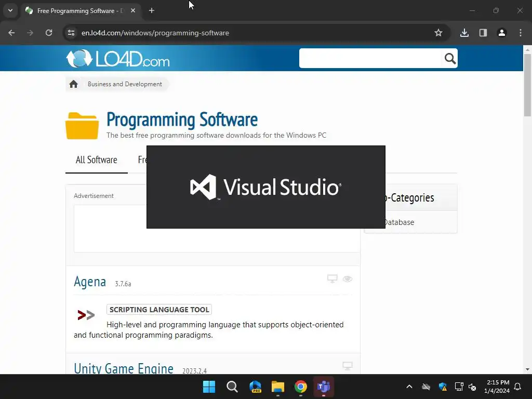Open the tab search dropdown arrow
This screenshot has height=399, width=532.
(10, 10)
